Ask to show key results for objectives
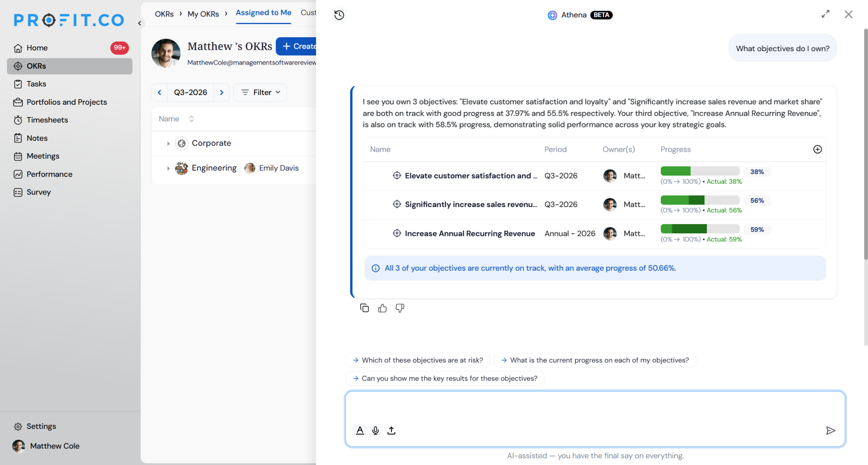 point(445,378)
